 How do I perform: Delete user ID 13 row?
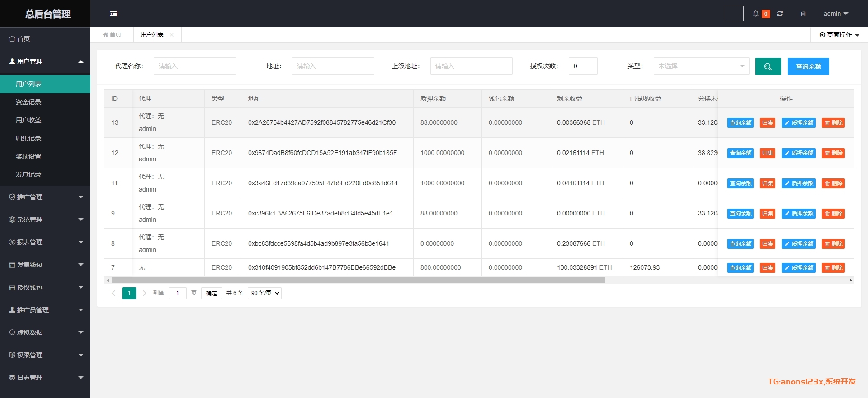833,123
